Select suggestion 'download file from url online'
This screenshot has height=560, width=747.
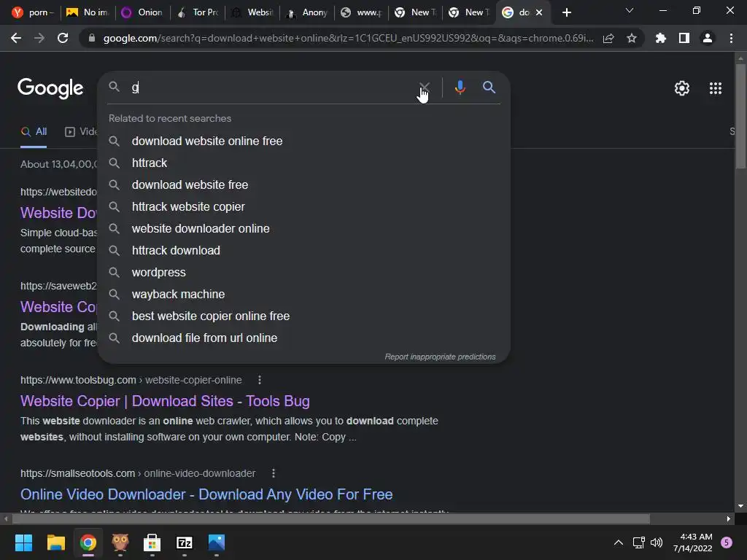pos(304,338)
